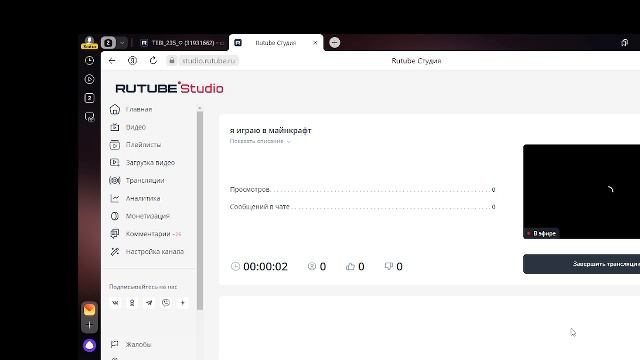
Task: Open the open-tabs icon in browser side panel
Action: (89, 98)
